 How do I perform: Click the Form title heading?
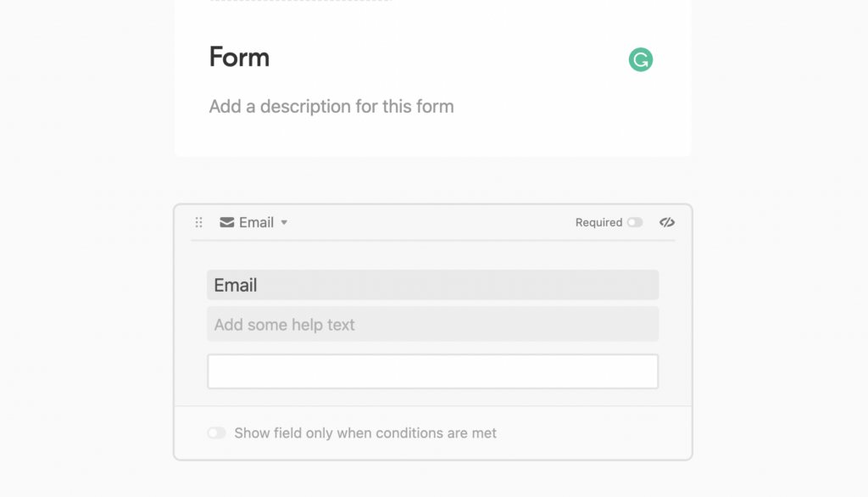click(x=239, y=57)
